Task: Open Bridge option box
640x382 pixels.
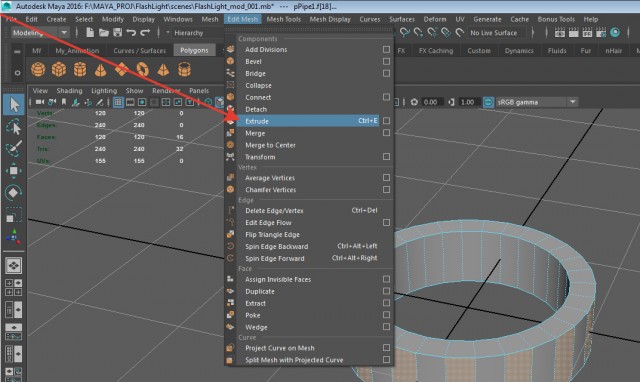Action: coord(386,73)
